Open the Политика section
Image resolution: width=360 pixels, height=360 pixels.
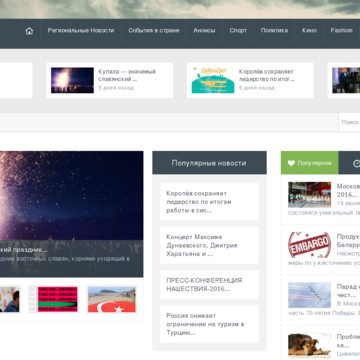(x=274, y=30)
